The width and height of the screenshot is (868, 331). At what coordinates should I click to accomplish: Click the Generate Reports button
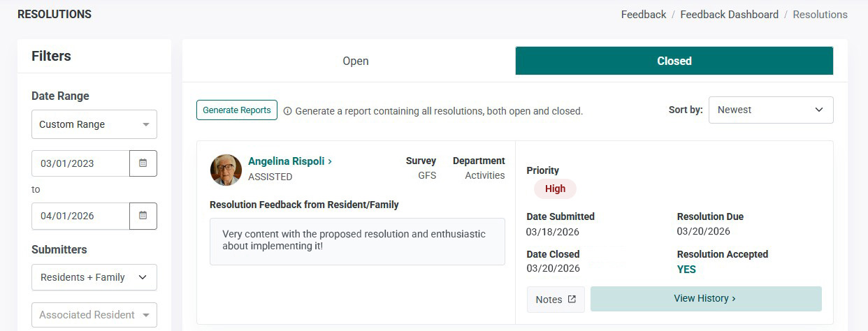pyautogui.click(x=237, y=110)
